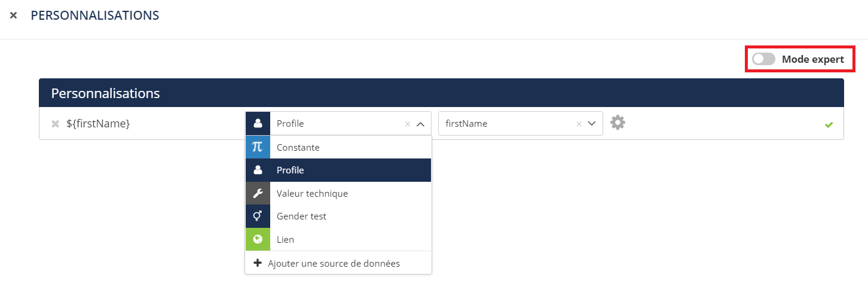Pick Gender test from the list

coord(301,216)
